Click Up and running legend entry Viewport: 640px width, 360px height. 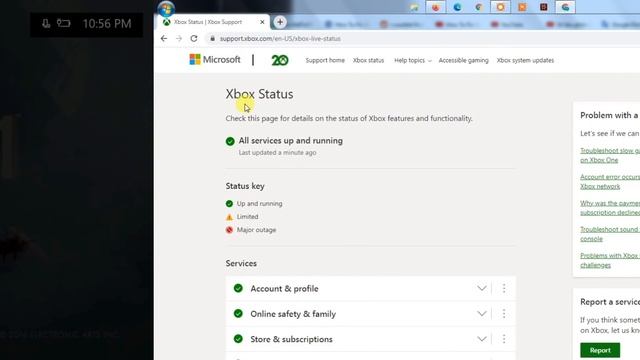click(x=254, y=204)
